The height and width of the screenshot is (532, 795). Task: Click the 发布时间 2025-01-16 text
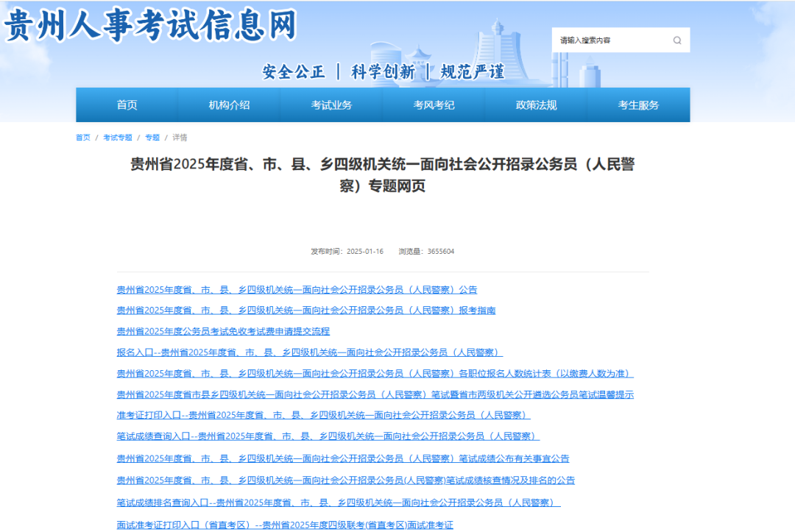pyautogui.click(x=347, y=252)
